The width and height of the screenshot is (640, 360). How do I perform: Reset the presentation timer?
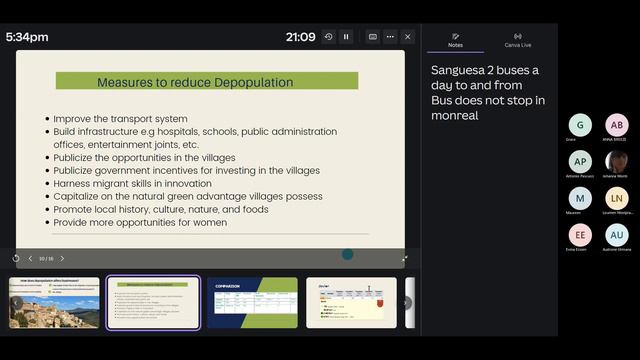[x=329, y=37]
